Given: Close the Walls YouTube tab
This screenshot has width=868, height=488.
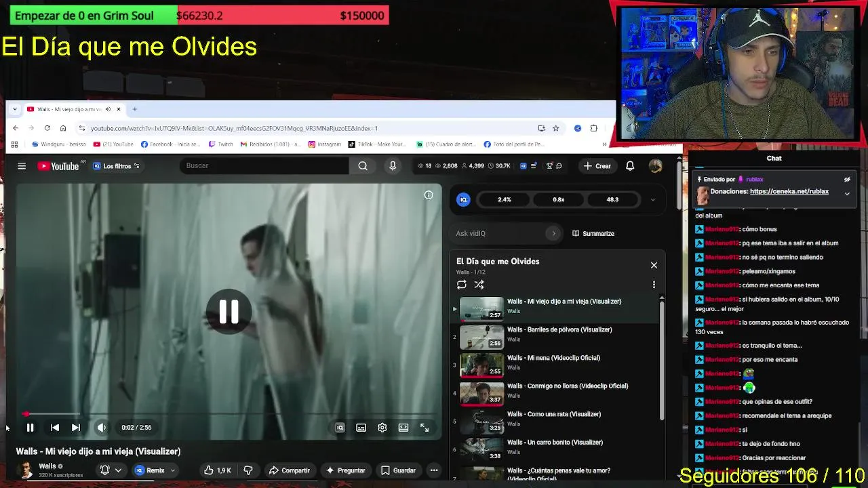Looking at the screenshot, I should (118, 109).
